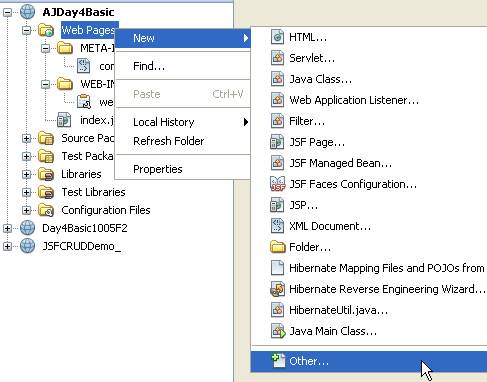
Task: Select JSF Managed Bean... menu item
Action: pyautogui.click(x=369, y=163)
